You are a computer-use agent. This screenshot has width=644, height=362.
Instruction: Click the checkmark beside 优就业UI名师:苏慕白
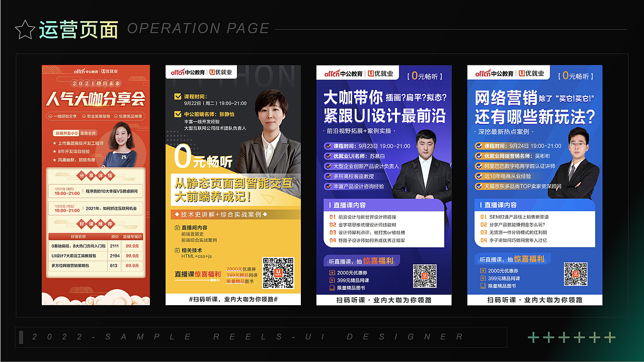[x=328, y=156]
